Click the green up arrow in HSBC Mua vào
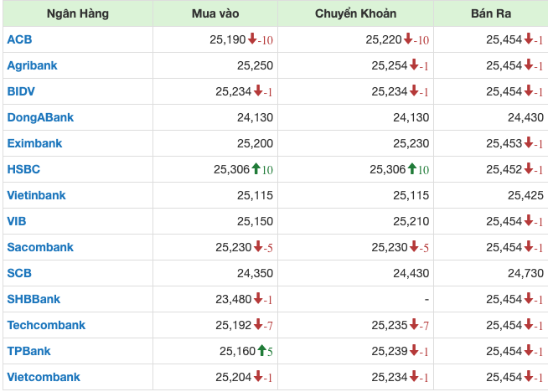The image size is (548, 392). click(256, 169)
